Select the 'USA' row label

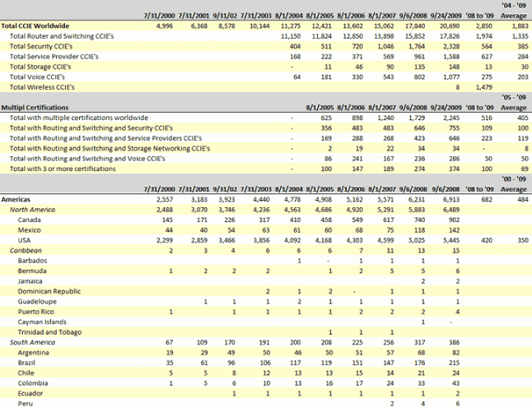point(24,240)
